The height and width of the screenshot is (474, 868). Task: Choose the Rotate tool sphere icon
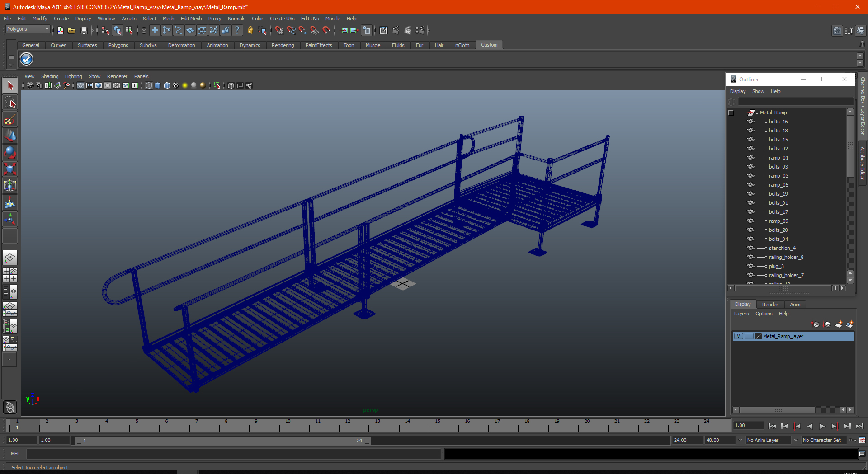coord(10,152)
